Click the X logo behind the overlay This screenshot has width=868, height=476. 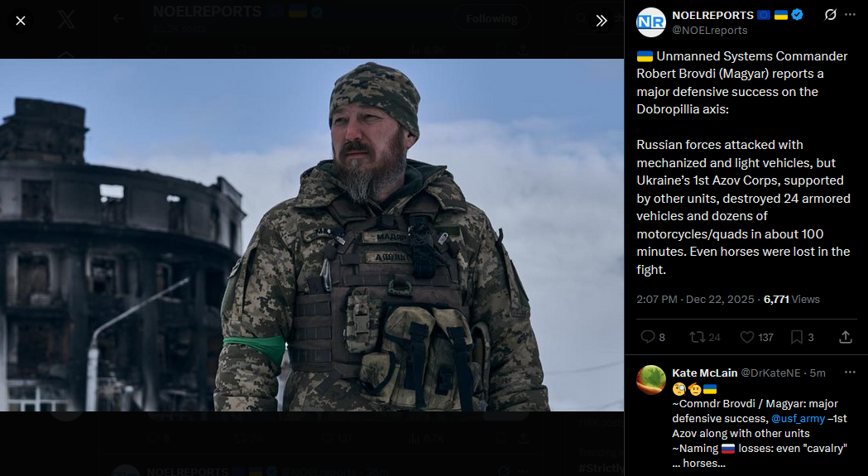click(x=66, y=20)
